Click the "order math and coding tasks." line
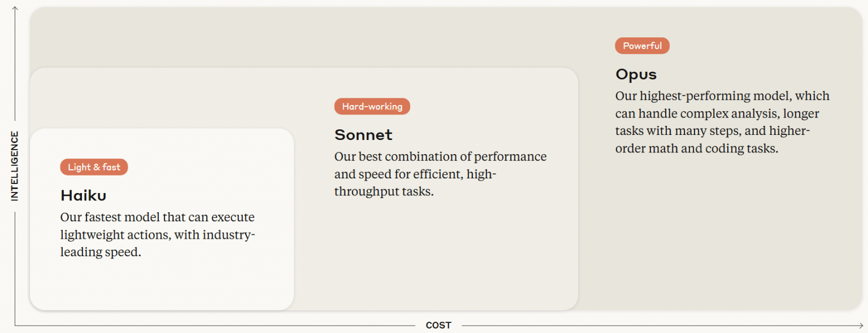The height and width of the screenshot is (333, 868). 697,149
